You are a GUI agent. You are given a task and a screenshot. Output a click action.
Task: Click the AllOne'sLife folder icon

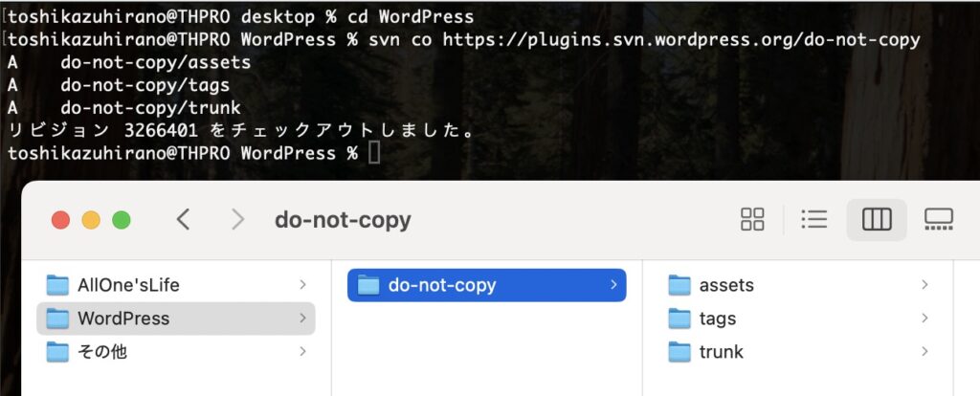(x=57, y=285)
